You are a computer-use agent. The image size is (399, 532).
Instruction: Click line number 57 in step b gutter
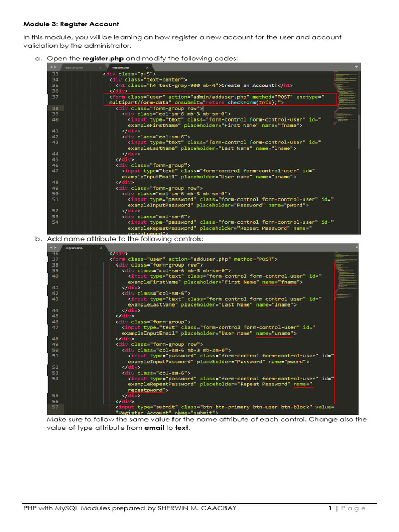click(x=55, y=407)
